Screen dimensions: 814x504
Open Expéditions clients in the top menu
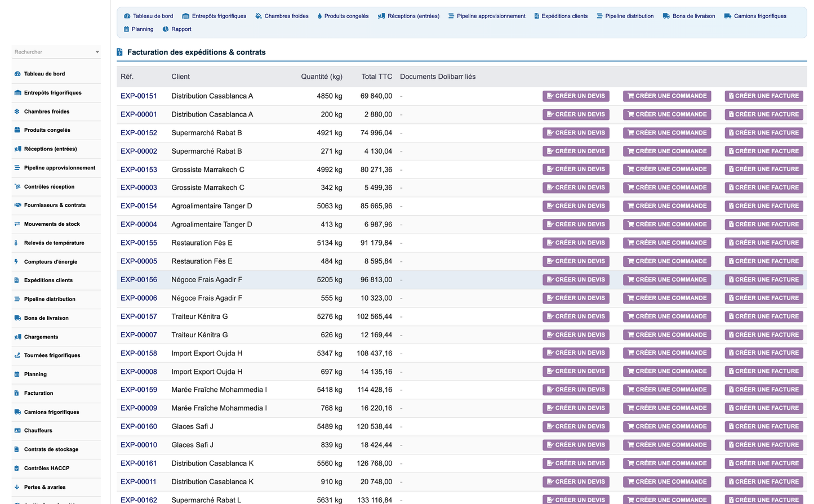[561, 16]
